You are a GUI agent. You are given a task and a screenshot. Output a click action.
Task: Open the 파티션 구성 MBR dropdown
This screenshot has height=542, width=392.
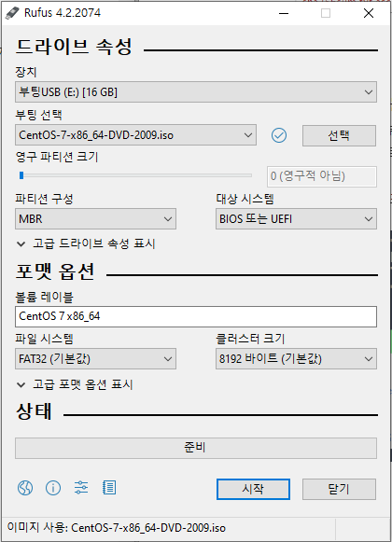95,219
